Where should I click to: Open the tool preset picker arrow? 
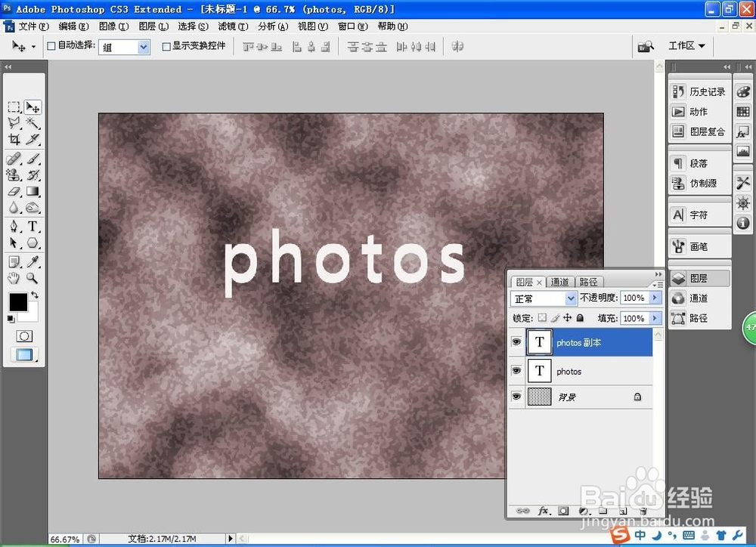pos(33,47)
